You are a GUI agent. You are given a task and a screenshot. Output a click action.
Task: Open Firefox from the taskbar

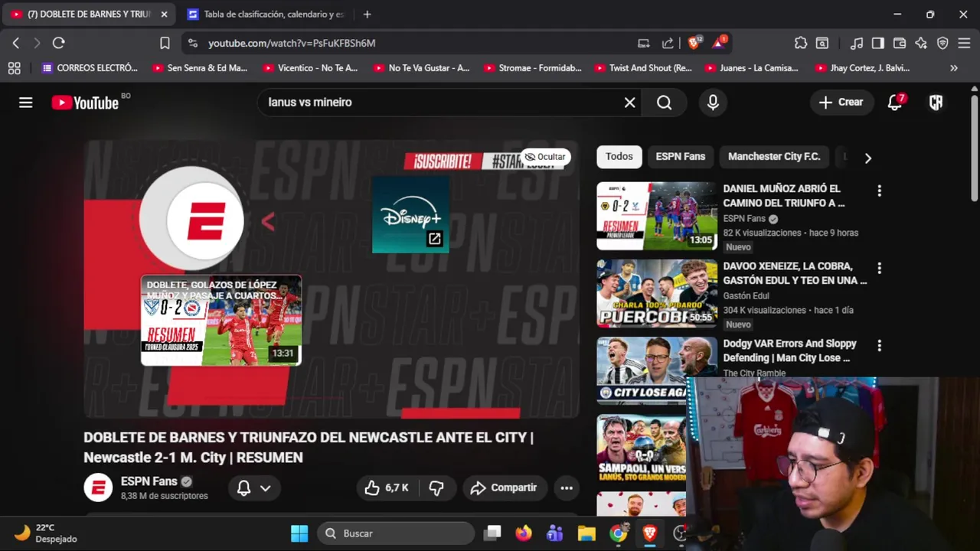[524, 533]
